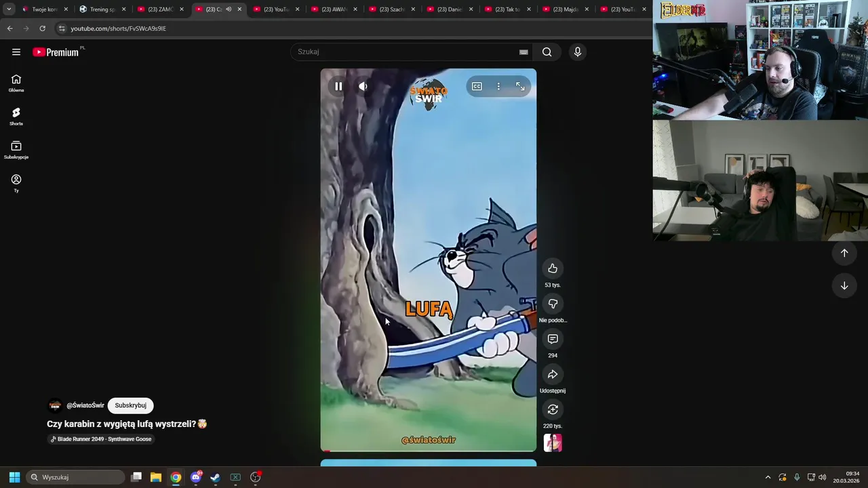868x488 pixels.
Task: Navigate back in the browser
Action: coord(9,28)
